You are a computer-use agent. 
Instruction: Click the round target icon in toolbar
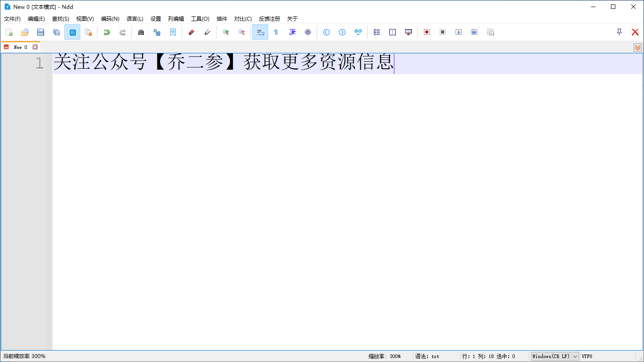point(308,32)
